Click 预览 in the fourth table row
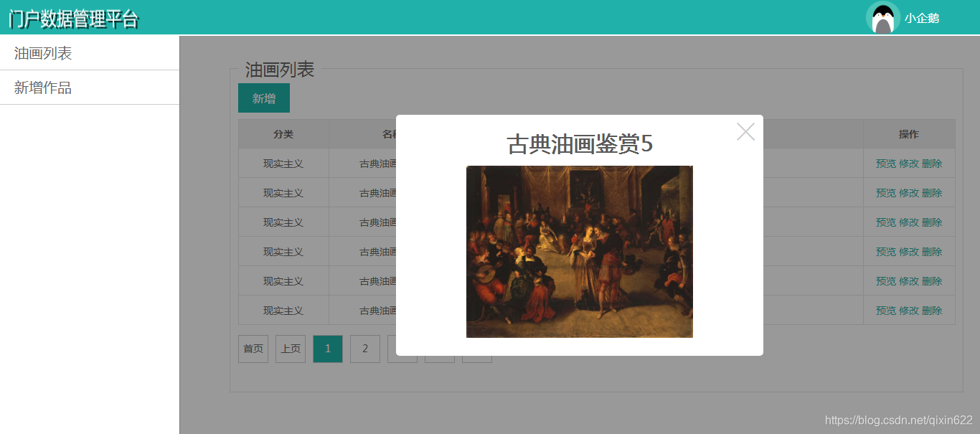980x434 pixels. (886, 252)
